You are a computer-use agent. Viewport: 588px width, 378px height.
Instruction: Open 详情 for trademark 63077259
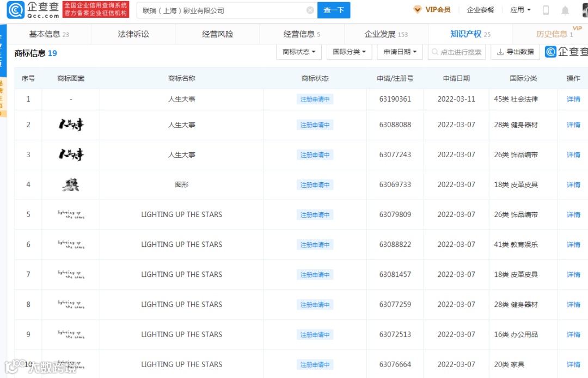click(x=573, y=304)
